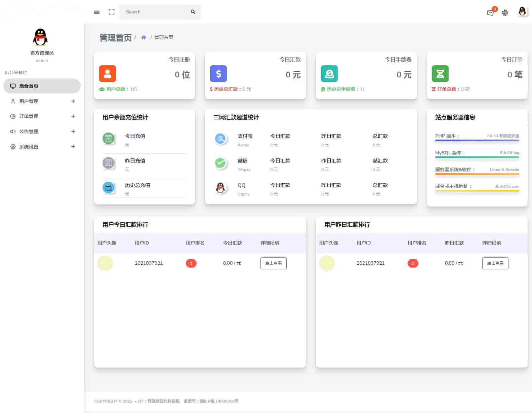The width and height of the screenshot is (532, 413).
Task: Open the mail notifications envelope icon
Action: 490,13
